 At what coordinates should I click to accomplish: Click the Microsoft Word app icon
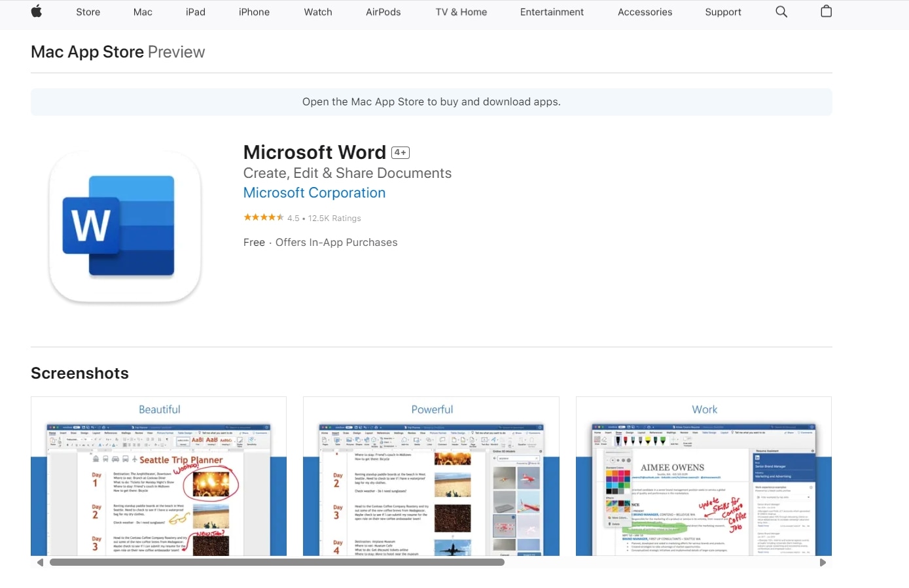click(x=125, y=226)
